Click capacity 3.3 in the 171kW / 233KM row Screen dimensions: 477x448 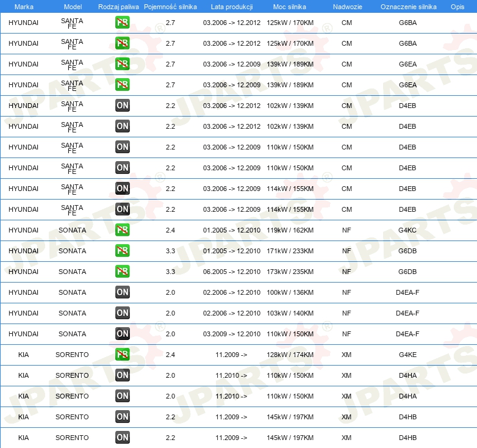170,251
